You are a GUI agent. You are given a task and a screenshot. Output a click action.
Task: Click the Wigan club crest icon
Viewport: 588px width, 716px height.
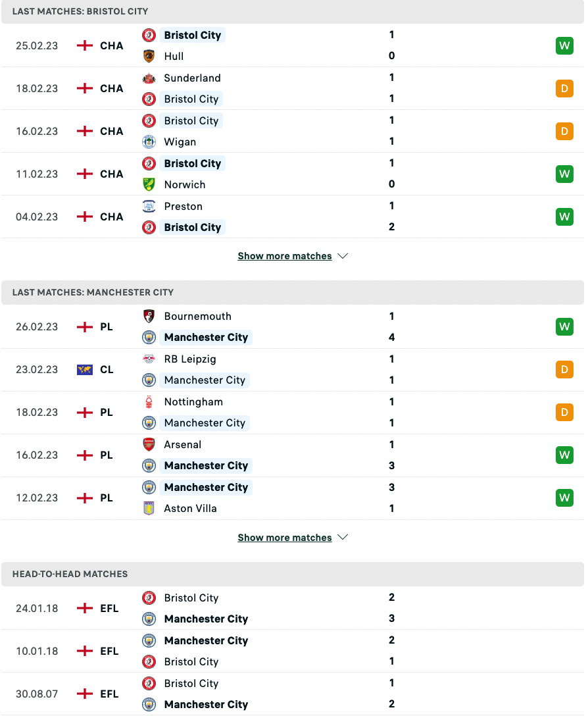coord(149,141)
